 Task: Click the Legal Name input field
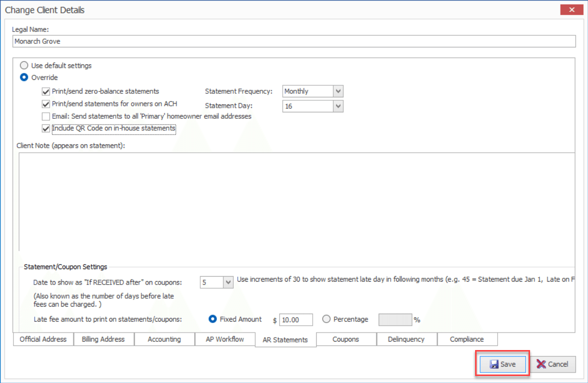[x=294, y=41]
